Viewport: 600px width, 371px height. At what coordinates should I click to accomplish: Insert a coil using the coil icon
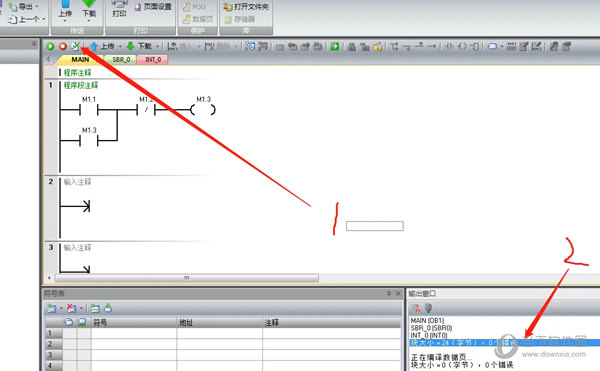click(462, 46)
